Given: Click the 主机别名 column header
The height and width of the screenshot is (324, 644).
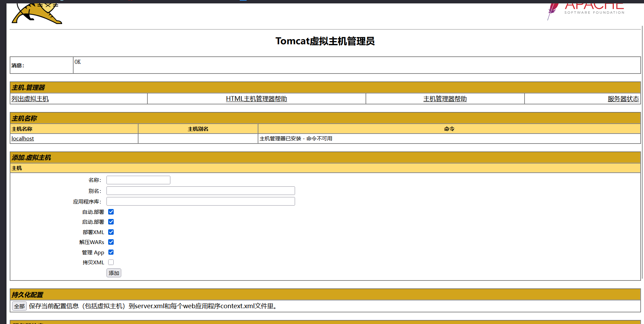Looking at the screenshot, I should coord(198,129).
